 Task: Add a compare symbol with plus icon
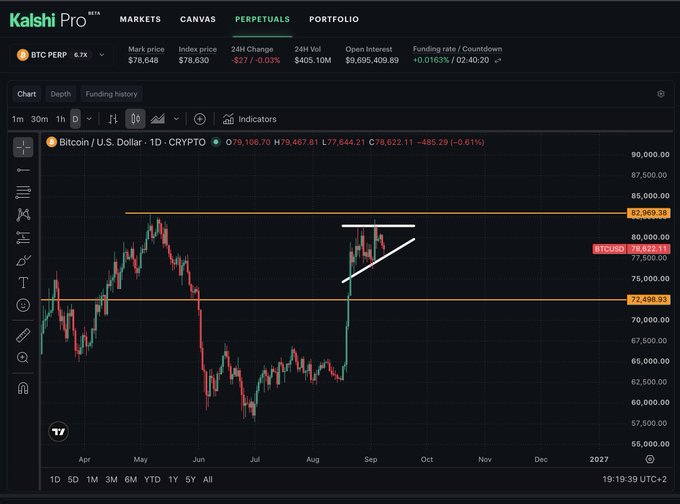199,119
